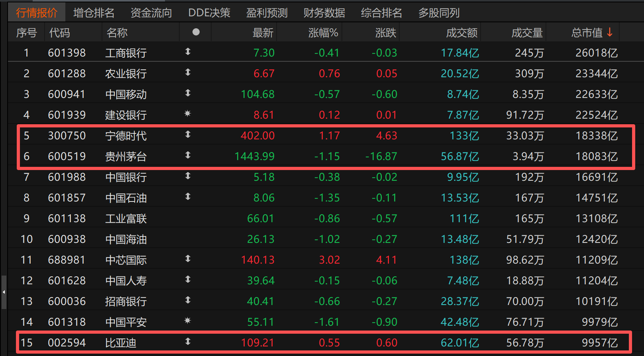Image resolution: width=644 pixels, height=356 pixels.
Task: Select the 中国人寿 stock name
Action: click(x=126, y=281)
